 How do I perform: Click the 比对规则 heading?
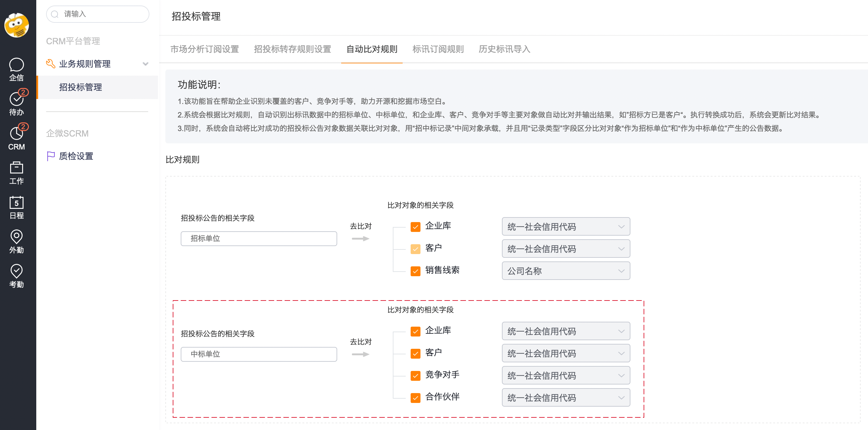click(x=182, y=159)
